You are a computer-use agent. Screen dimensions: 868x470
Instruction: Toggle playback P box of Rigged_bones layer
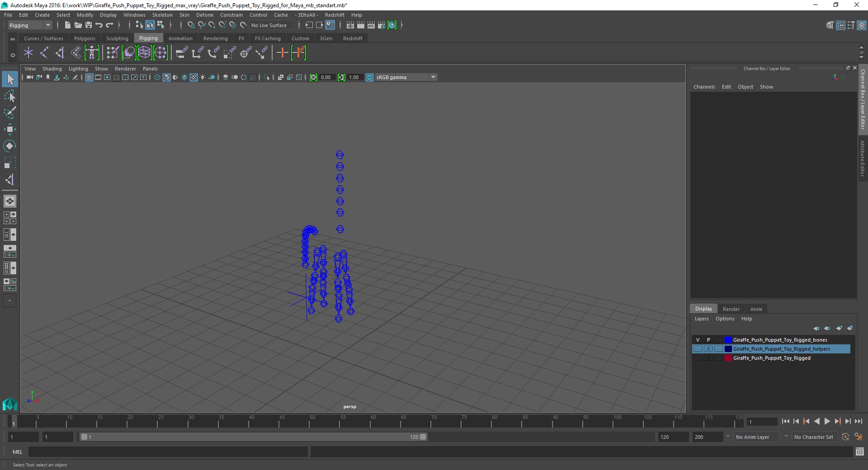pos(708,340)
